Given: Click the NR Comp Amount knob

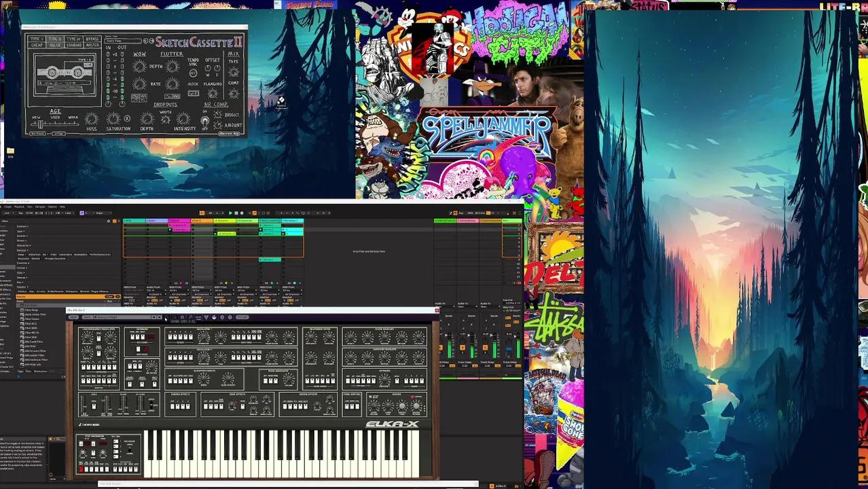Looking at the screenshot, I should (x=217, y=126).
